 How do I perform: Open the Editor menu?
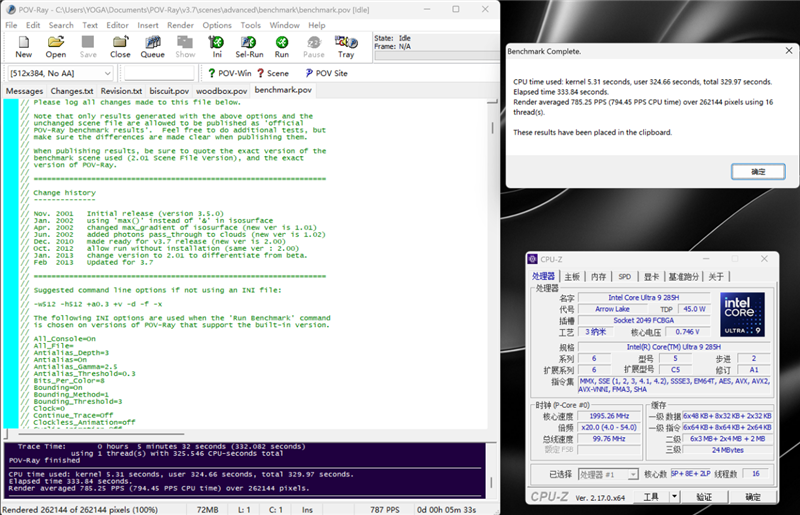point(117,25)
